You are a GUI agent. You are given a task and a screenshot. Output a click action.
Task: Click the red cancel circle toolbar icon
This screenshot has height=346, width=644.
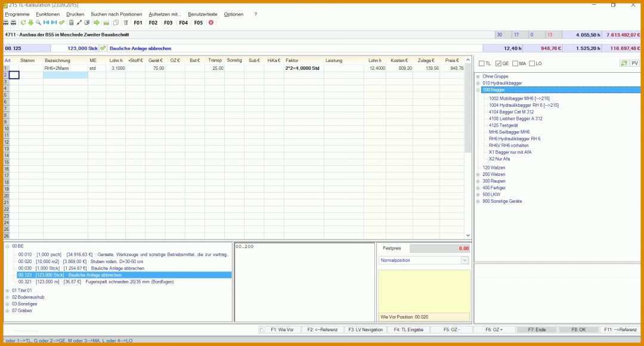pyautogui.click(x=211, y=23)
